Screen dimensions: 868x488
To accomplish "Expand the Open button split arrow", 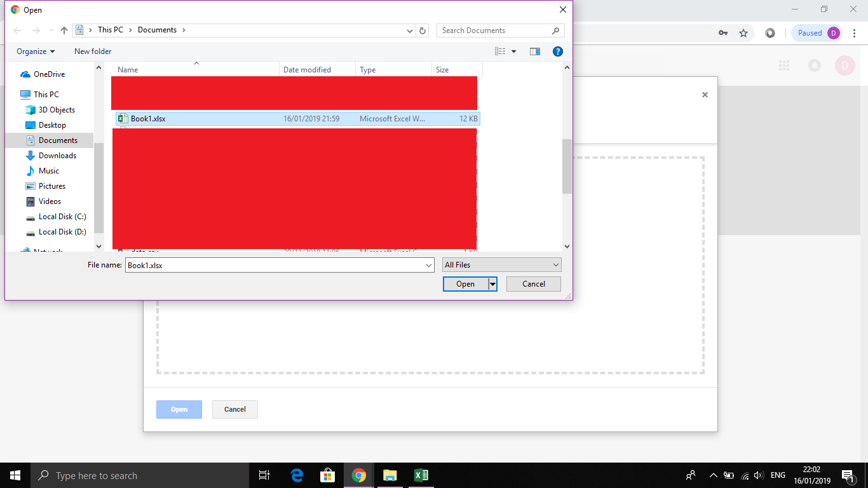I will 492,284.
